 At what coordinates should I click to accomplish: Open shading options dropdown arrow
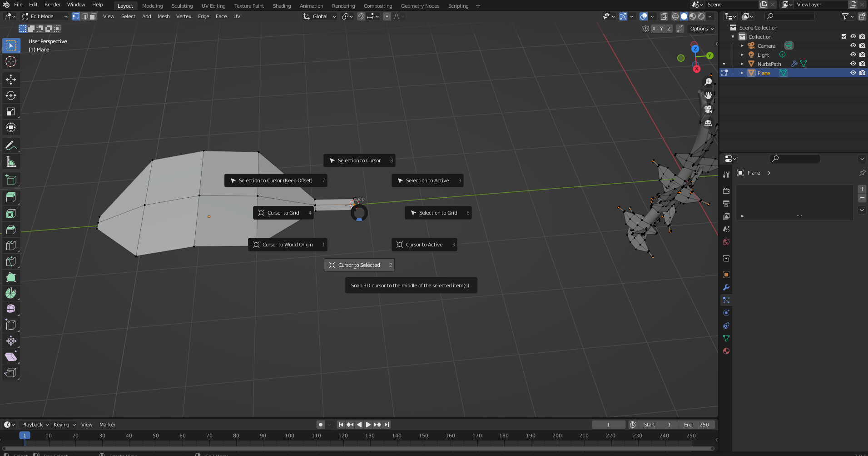(x=710, y=16)
